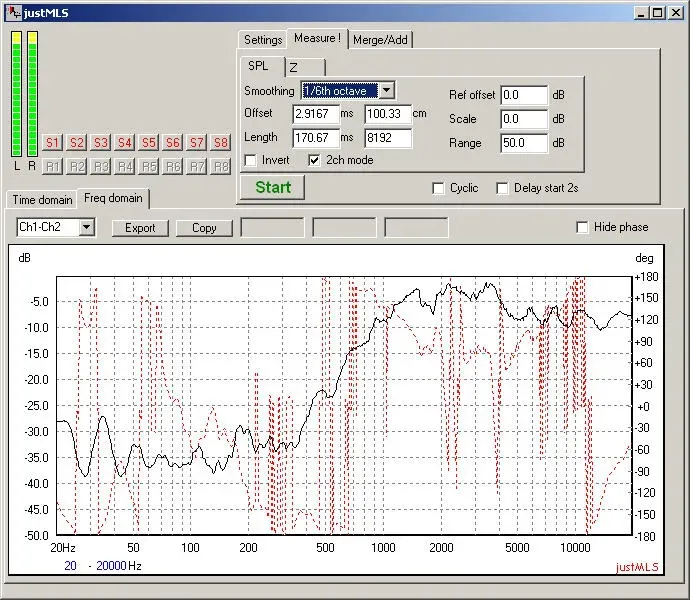
Task: Click recall slot R1
Action: (52, 167)
